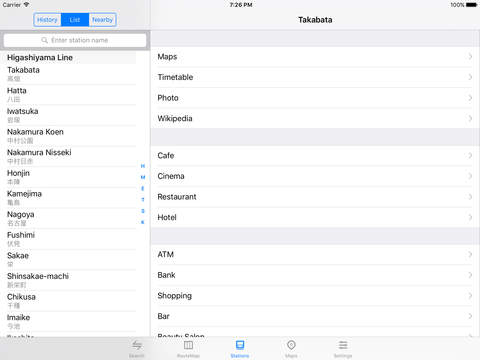This screenshot has height=360, width=480.
Task: Expand the Maps row chevron
Action: [470, 57]
